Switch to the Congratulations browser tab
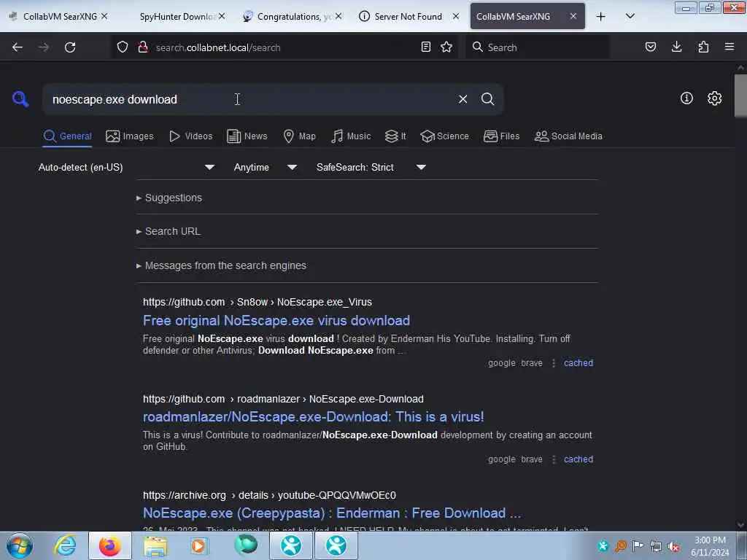747x560 pixels. pos(292,17)
